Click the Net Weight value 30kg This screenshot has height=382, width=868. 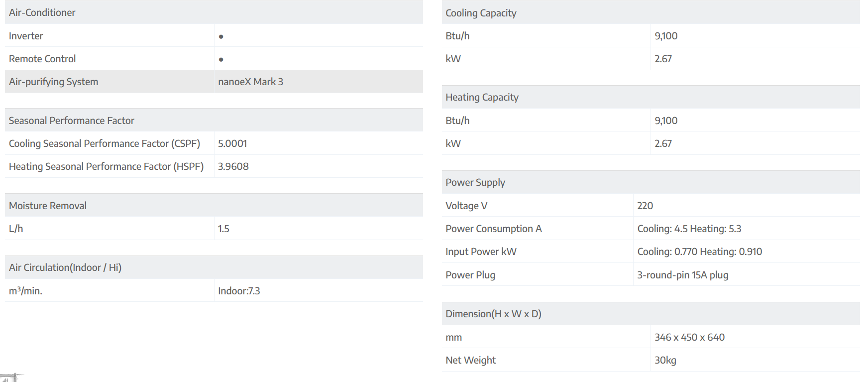click(x=665, y=360)
